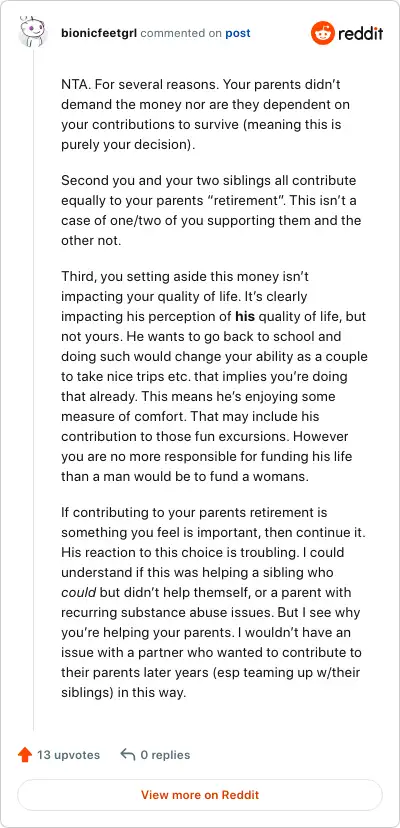Select the "View more on Reddit" button
The image size is (400, 828).
pos(200,795)
